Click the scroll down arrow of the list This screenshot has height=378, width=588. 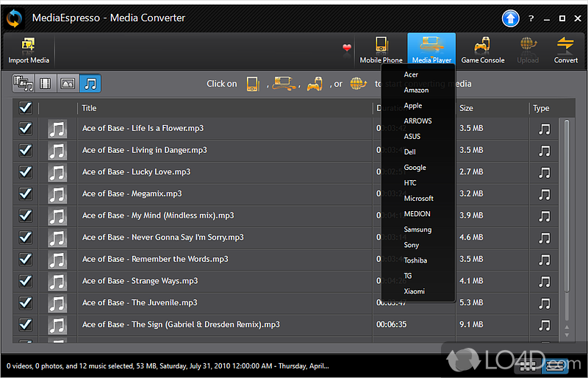567,335
